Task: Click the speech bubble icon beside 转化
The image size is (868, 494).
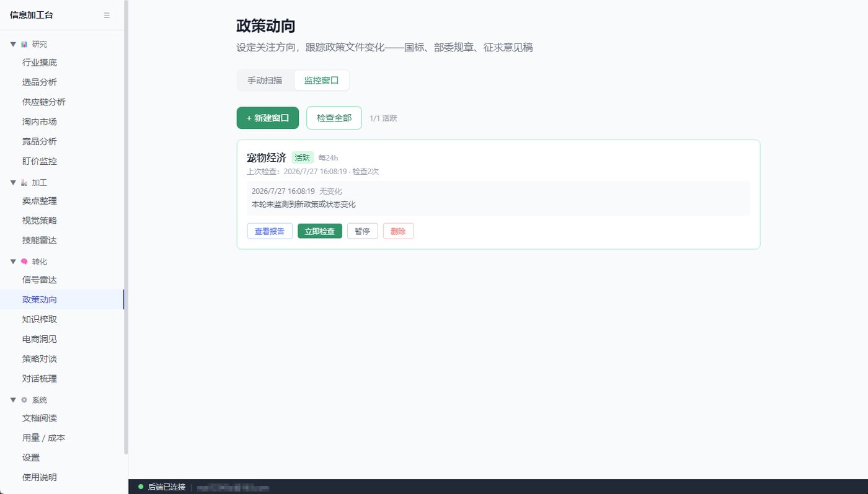Action: (24, 262)
